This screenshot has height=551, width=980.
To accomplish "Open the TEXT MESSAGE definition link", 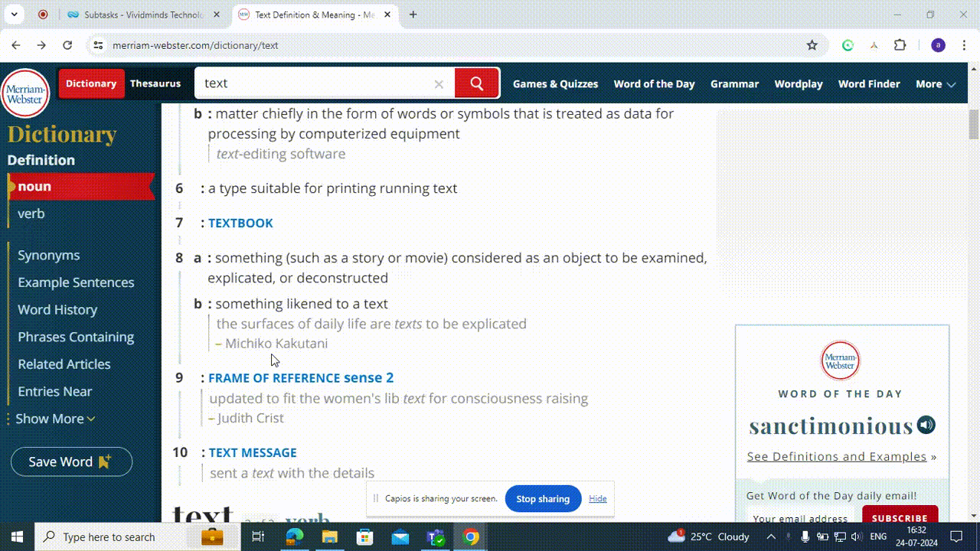I will pos(253,452).
